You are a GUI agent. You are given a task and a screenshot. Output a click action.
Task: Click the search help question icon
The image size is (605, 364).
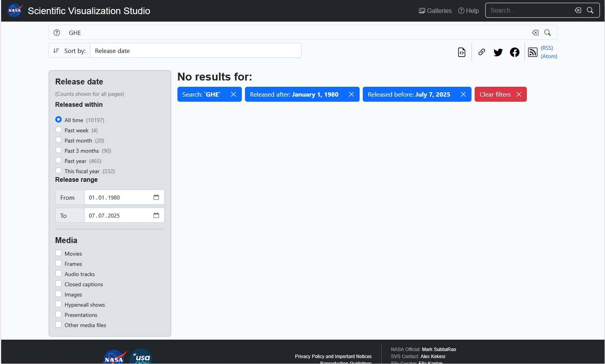pos(57,33)
